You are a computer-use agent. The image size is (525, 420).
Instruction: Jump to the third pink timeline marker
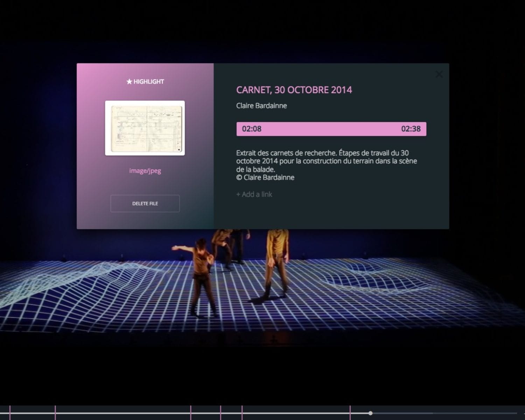pos(191,413)
